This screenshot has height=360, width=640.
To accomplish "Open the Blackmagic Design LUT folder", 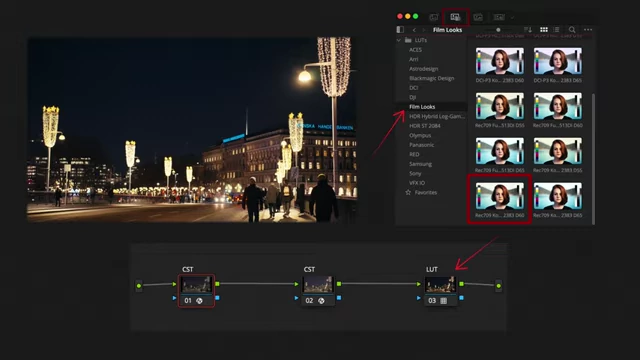I will (x=431, y=78).
